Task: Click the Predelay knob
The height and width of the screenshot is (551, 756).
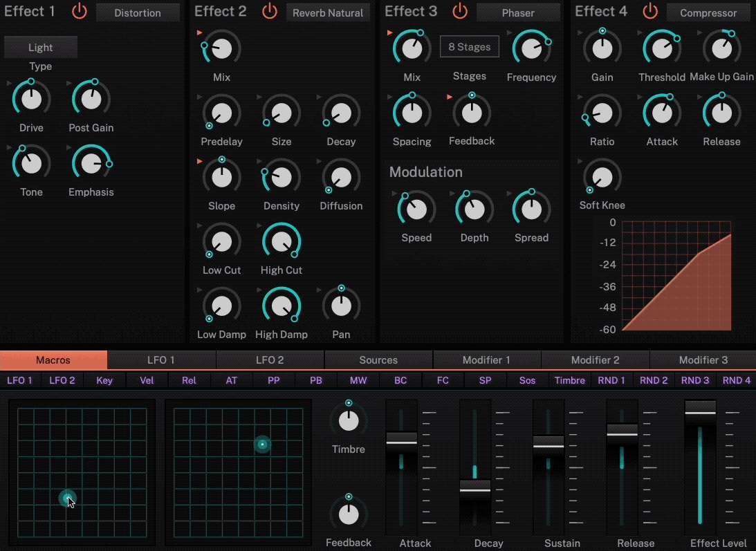Action: (222, 113)
